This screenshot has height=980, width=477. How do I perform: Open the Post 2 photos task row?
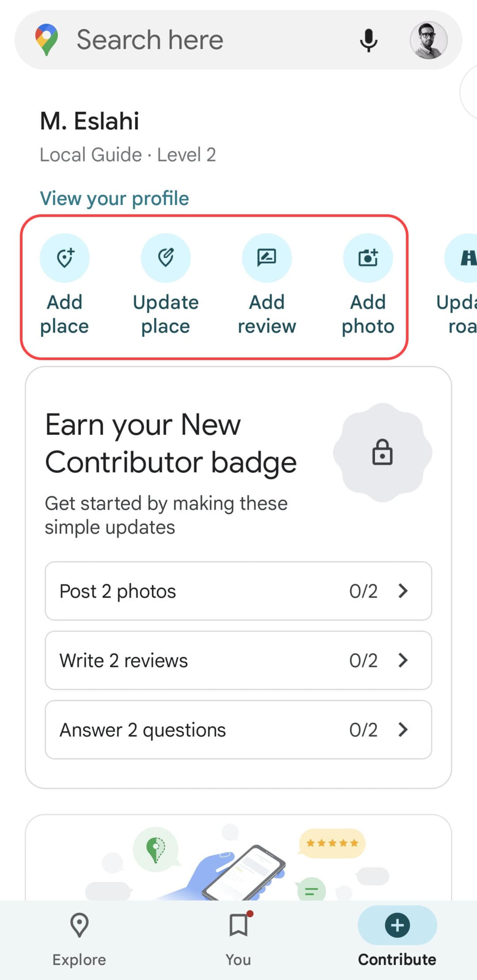[x=238, y=591]
